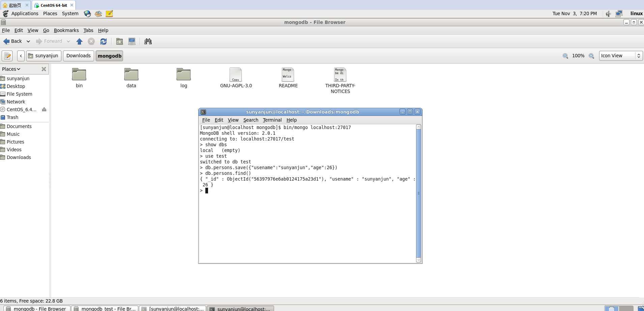The image size is (644, 311).
Task: Open the terminal's File menu
Action: (x=206, y=120)
